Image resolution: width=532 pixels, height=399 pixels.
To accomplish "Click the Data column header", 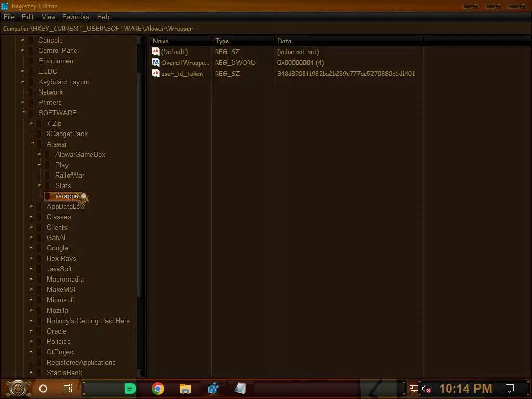I will [349, 41].
